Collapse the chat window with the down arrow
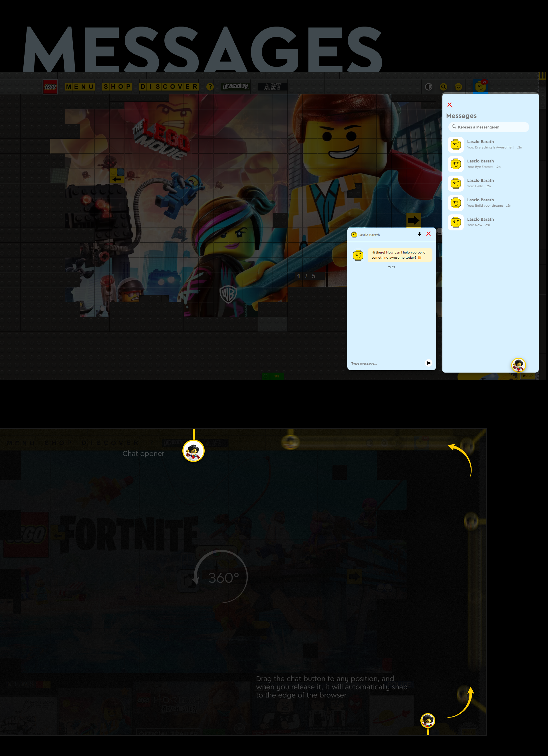The width and height of the screenshot is (548, 756). (x=419, y=234)
